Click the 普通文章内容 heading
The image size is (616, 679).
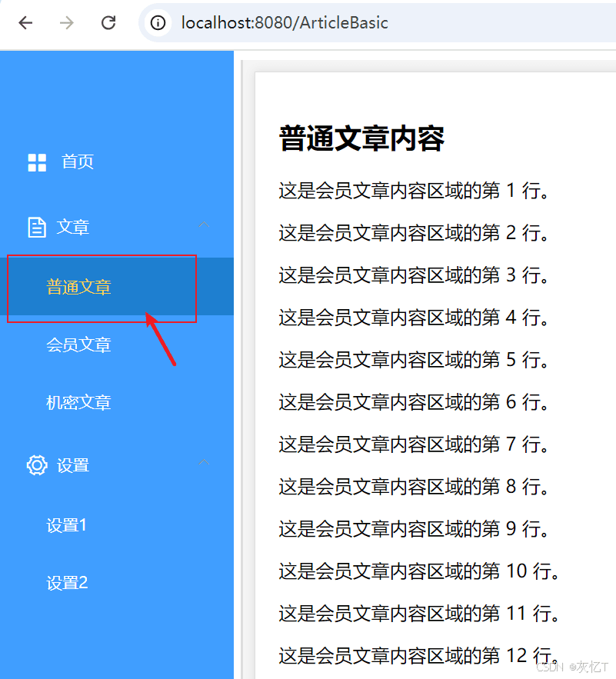pyautogui.click(x=361, y=138)
